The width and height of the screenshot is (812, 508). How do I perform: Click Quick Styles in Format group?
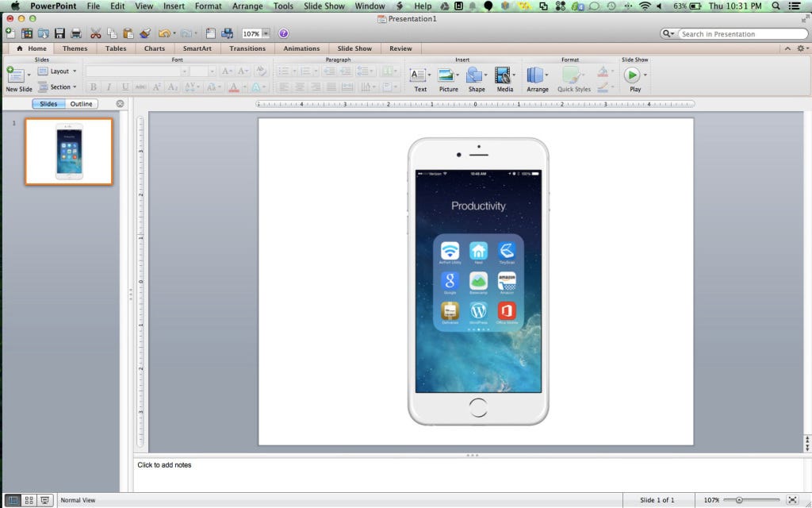pyautogui.click(x=574, y=79)
